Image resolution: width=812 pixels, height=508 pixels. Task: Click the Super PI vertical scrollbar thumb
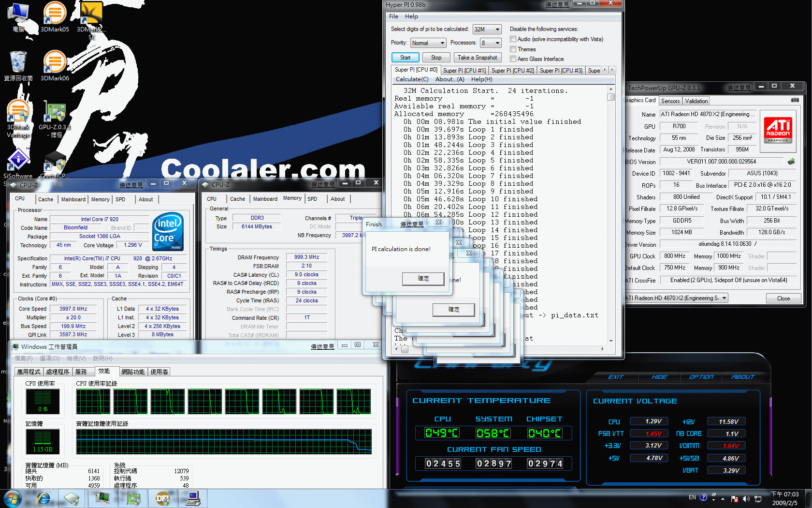[x=611, y=97]
